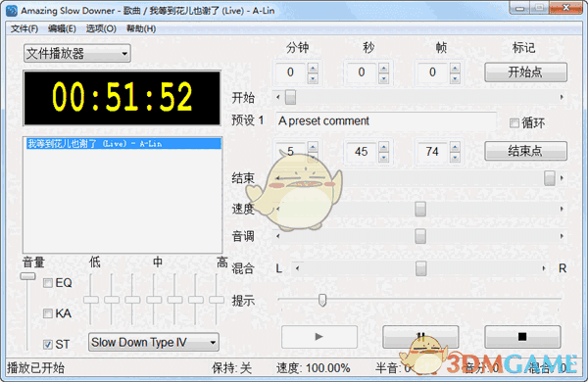Viewport: 588px width, 382px height.
Task: Click the 提示 cue slider thumb
Action: pos(322,300)
